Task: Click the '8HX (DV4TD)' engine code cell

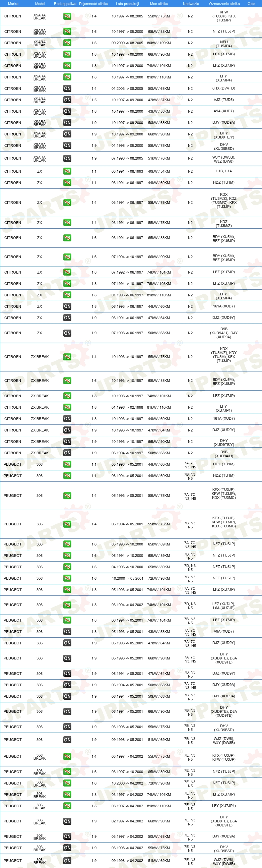Action: click(224, 88)
